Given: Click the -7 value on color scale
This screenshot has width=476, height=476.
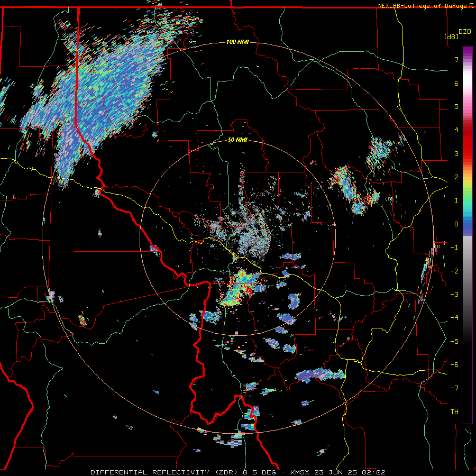Looking at the screenshot, I should [454, 388].
